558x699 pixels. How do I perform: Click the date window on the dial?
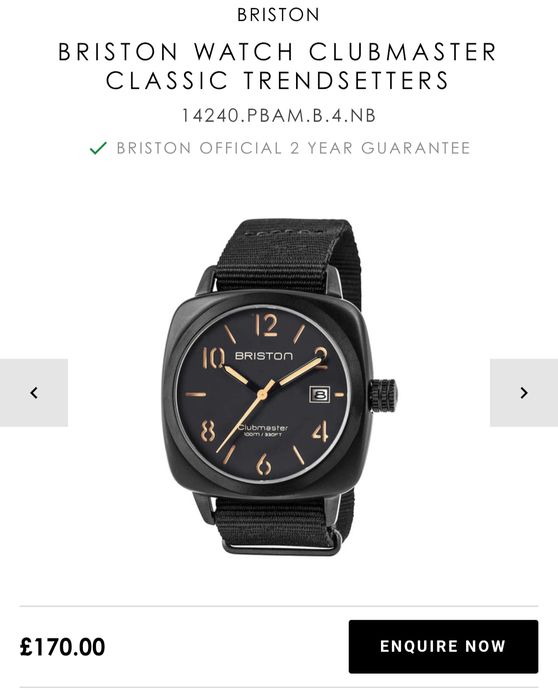(319, 395)
